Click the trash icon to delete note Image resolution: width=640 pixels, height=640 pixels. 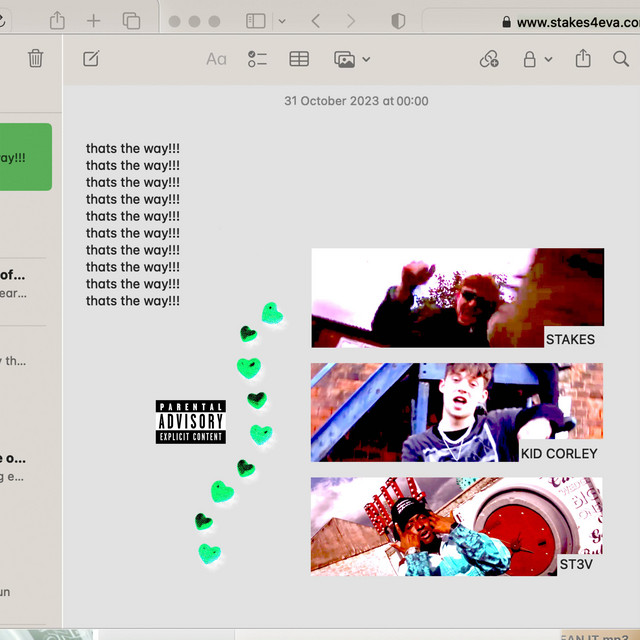36,59
